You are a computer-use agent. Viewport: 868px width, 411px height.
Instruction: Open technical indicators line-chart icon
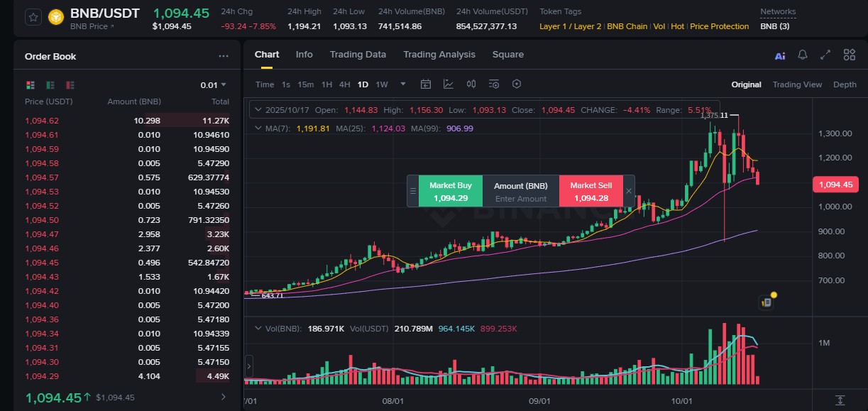click(x=449, y=84)
